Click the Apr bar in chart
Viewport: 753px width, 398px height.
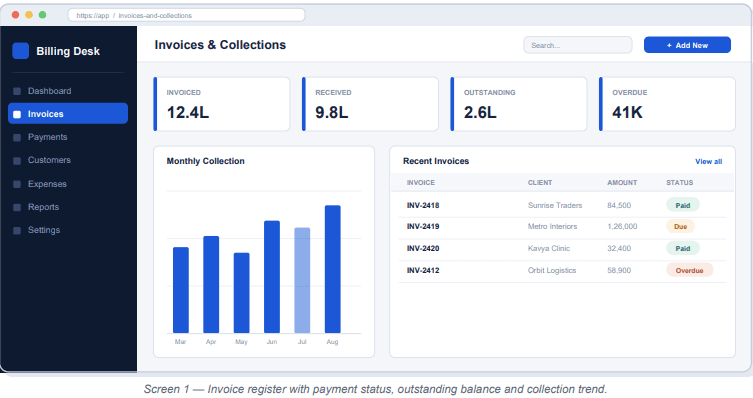click(211, 285)
